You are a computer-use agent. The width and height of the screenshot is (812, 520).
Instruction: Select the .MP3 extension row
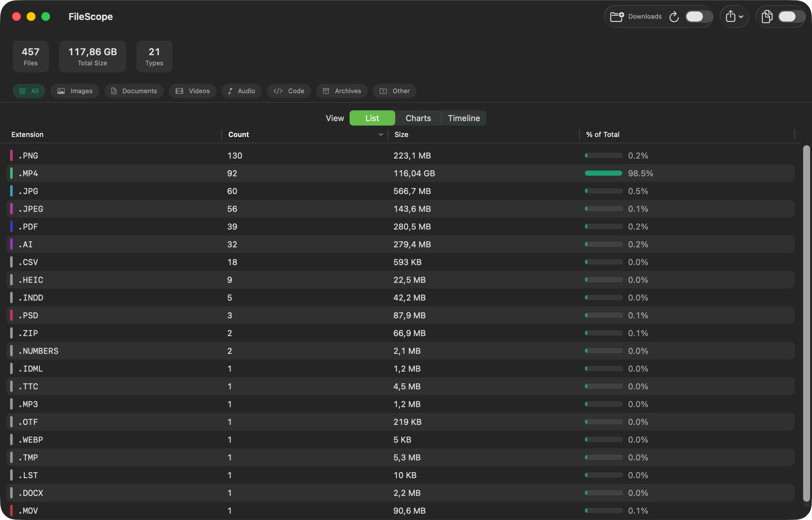coord(401,404)
